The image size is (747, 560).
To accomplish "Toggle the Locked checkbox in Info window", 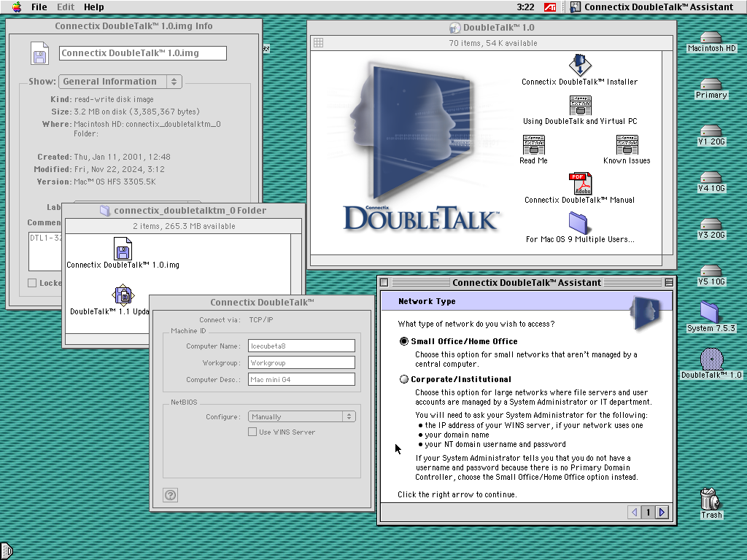I will click(32, 283).
